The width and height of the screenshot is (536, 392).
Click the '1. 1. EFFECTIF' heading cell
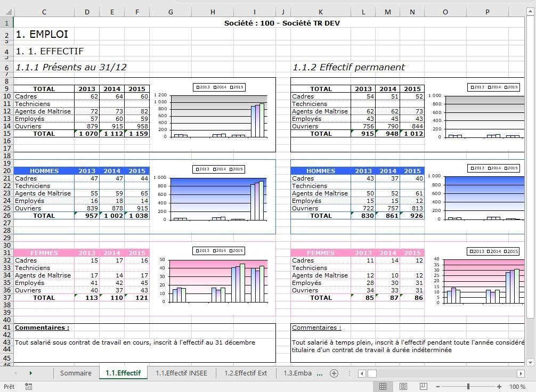click(50, 51)
